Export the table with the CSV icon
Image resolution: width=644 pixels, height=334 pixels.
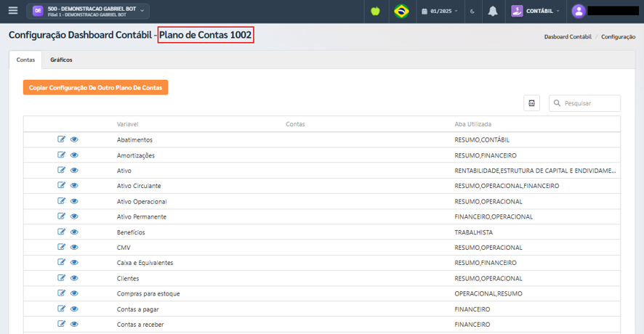pos(531,103)
